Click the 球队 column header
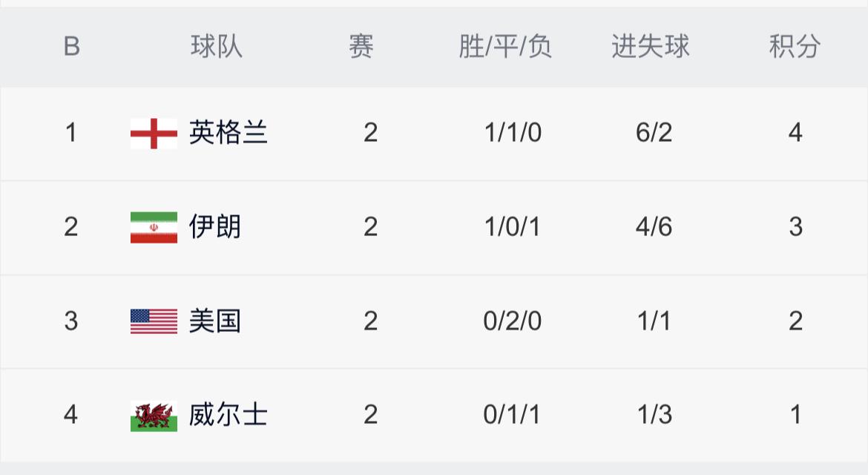The height and width of the screenshot is (475, 868). [216, 47]
